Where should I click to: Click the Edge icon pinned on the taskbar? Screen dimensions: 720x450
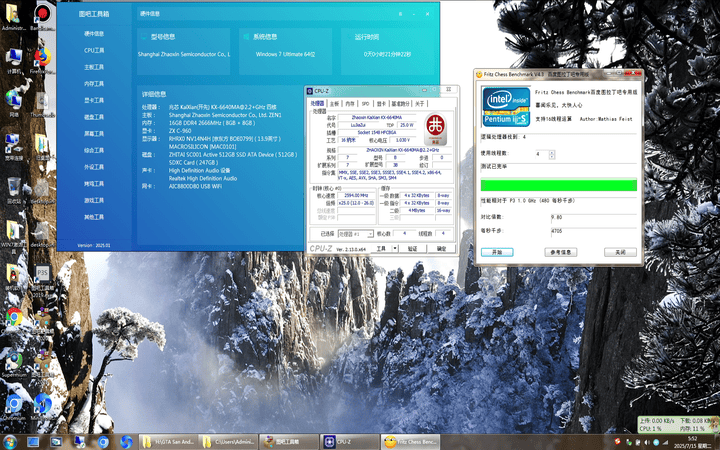tap(126, 442)
